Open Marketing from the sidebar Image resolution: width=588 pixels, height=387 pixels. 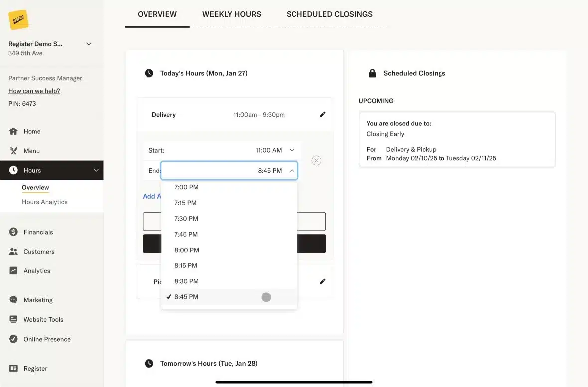pos(38,300)
